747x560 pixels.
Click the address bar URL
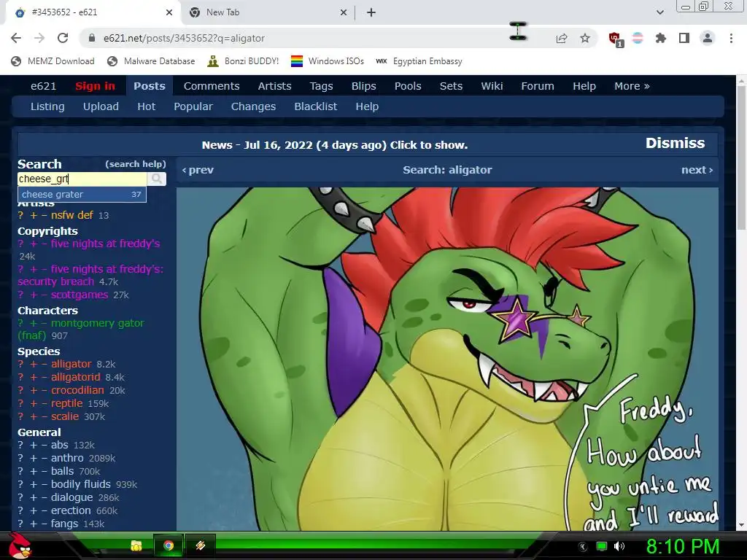pyautogui.click(x=184, y=38)
